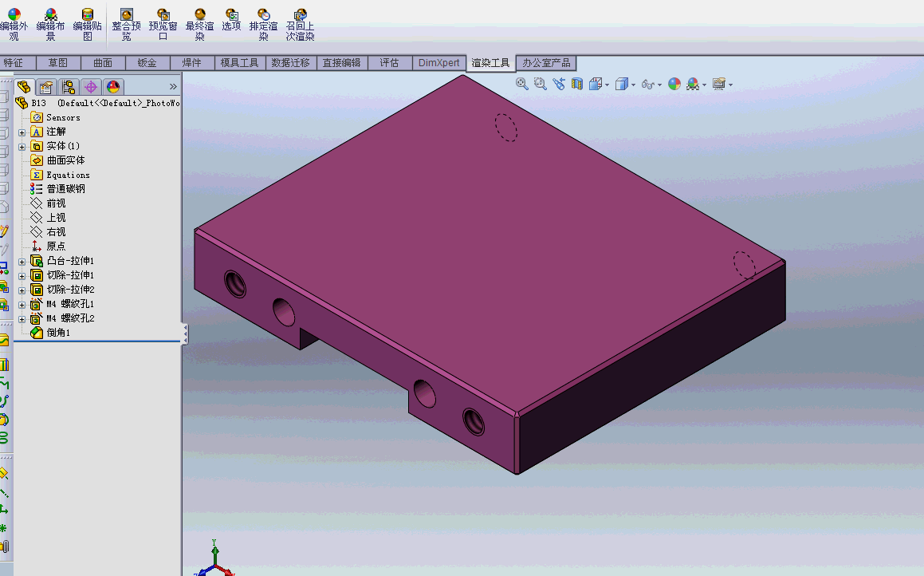Expand the 凸台-拉伸1 feature node
924x576 pixels.
point(22,262)
